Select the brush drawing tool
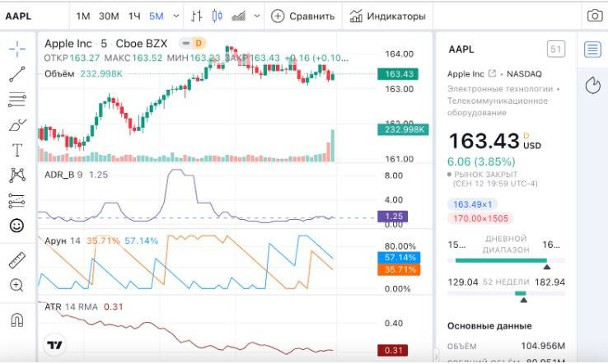Screen dimensions: 608x364 pyautogui.click(x=17, y=125)
